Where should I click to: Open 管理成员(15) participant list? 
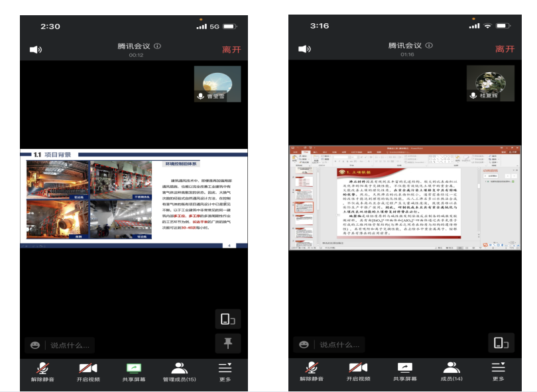pos(180,371)
